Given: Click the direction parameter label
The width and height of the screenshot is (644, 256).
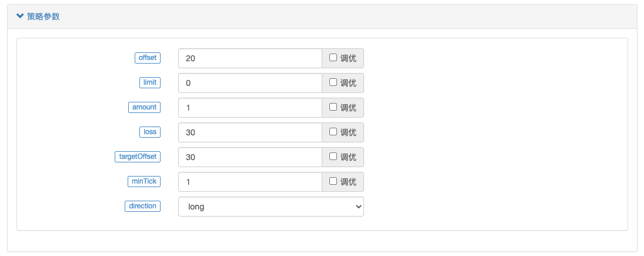Looking at the screenshot, I should 142,206.
